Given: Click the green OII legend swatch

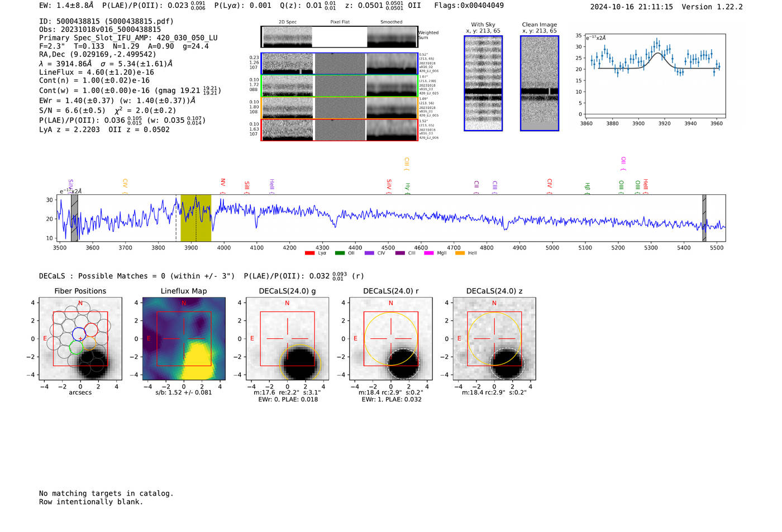Looking at the screenshot, I should (340, 253).
